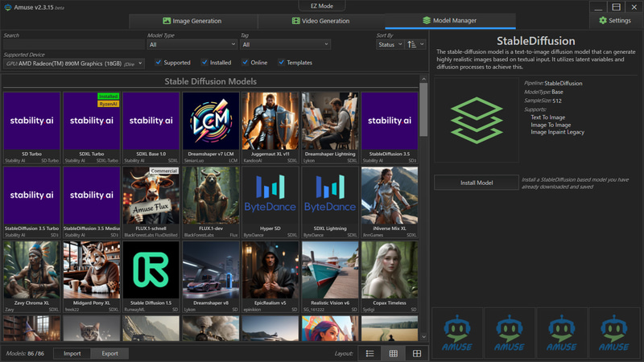This screenshot has width=644, height=362.
Task: Open Settings with the gear icon
Action: point(614,21)
